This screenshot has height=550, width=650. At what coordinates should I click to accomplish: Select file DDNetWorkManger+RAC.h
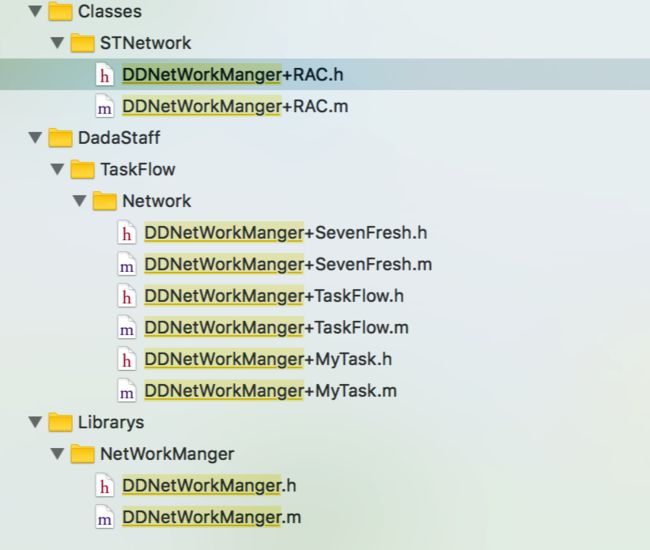coord(233,75)
